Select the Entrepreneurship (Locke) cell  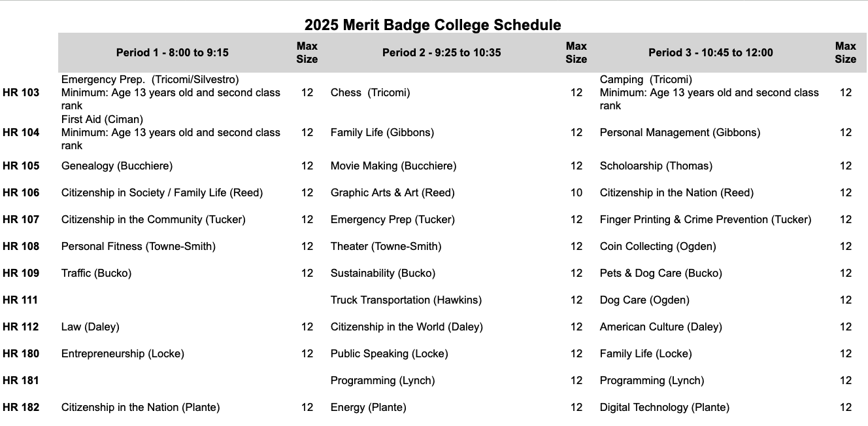(x=123, y=354)
